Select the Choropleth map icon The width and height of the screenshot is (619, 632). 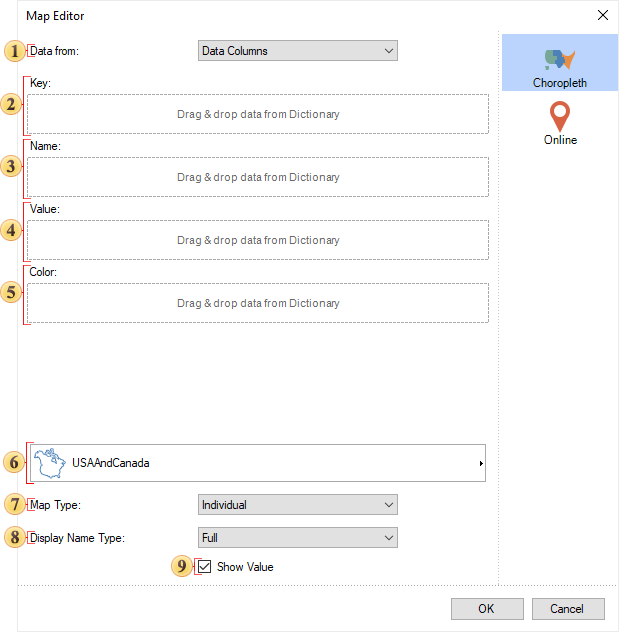click(560, 59)
